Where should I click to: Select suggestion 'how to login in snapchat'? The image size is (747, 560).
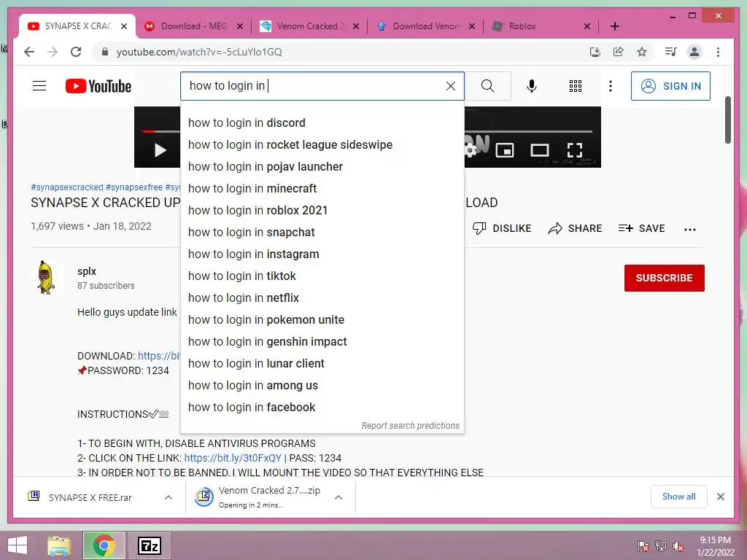322,233
